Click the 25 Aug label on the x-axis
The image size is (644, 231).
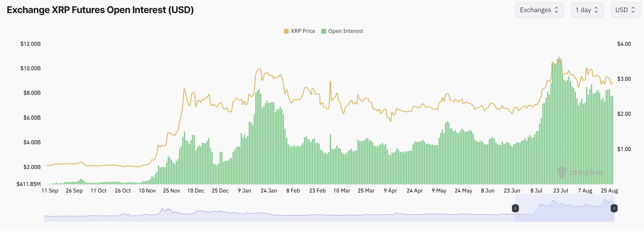pyautogui.click(x=610, y=190)
